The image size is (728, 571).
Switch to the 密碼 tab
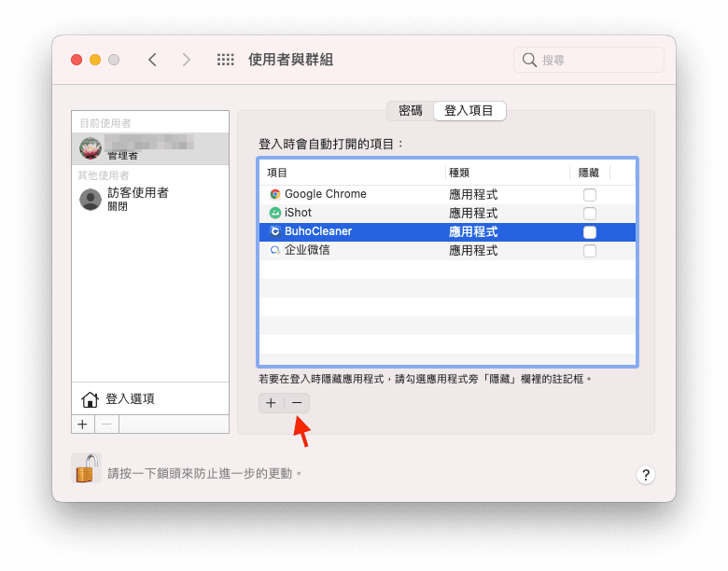[411, 111]
